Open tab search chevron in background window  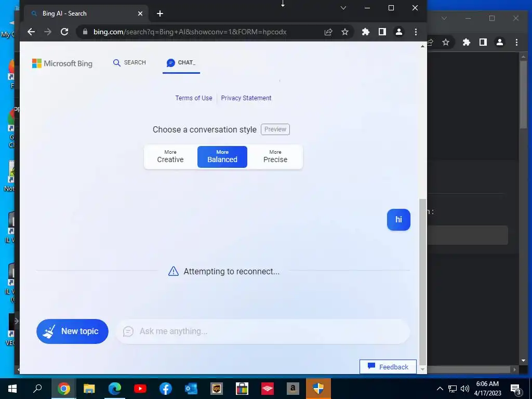point(444,18)
